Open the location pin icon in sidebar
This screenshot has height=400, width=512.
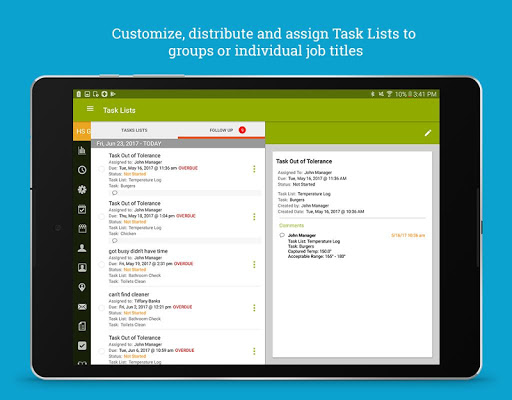coord(82,287)
